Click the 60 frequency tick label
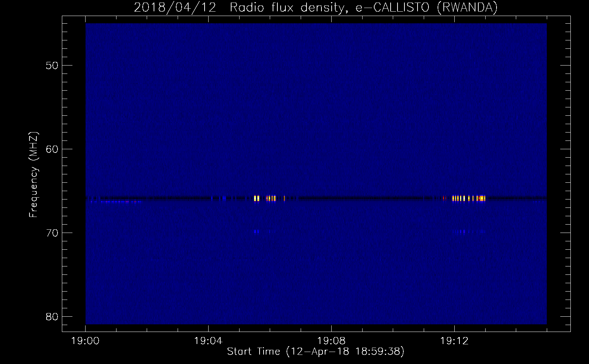The height and width of the screenshot is (364, 589). [x=52, y=149]
